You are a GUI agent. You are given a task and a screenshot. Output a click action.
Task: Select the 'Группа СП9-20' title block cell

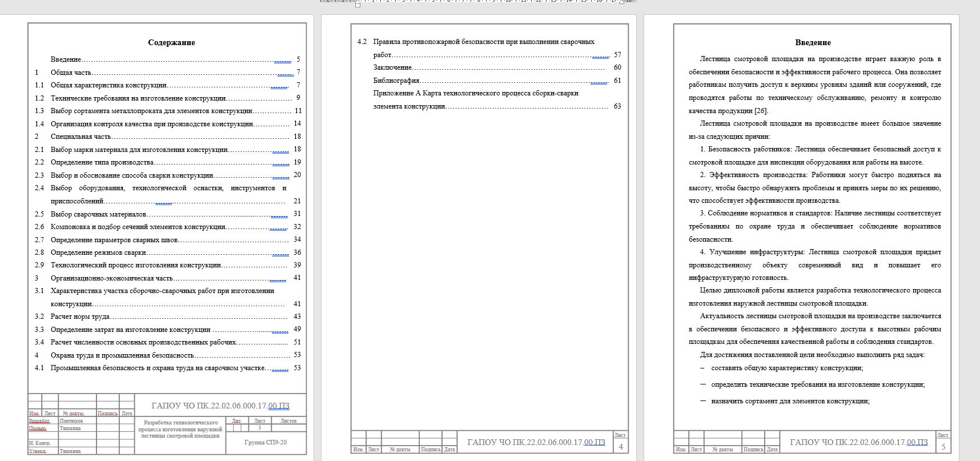[x=266, y=442]
